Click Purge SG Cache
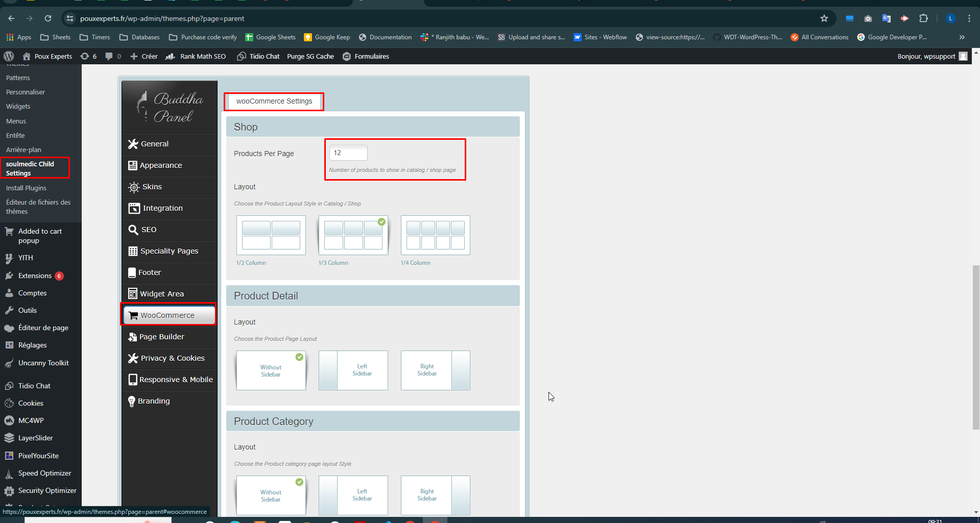Screen dimensions: 980x523 [x=310, y=56]
